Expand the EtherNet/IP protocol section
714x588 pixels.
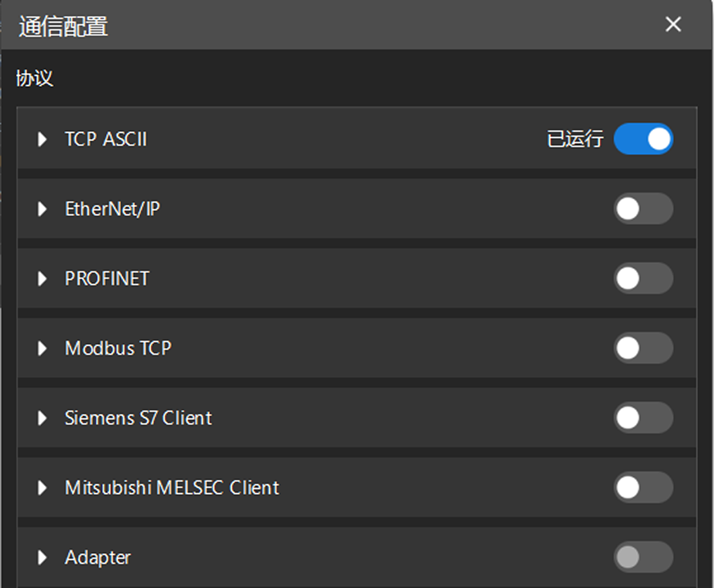[x=42, y=209]
